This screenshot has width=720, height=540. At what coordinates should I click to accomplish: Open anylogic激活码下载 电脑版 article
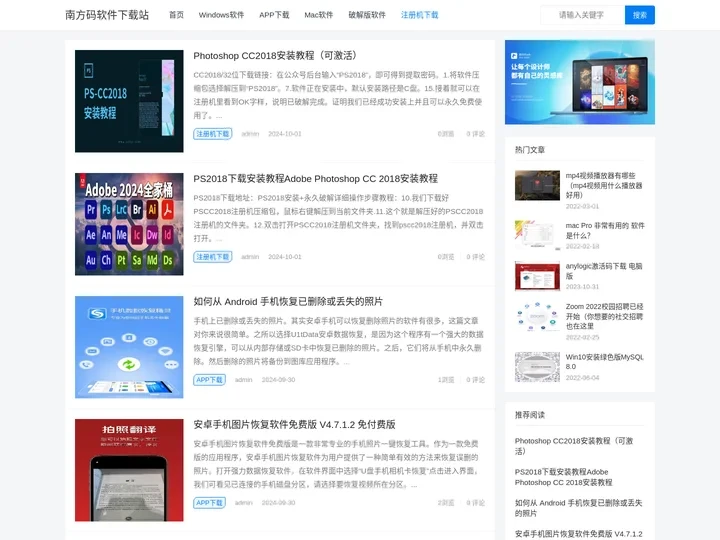604,271
